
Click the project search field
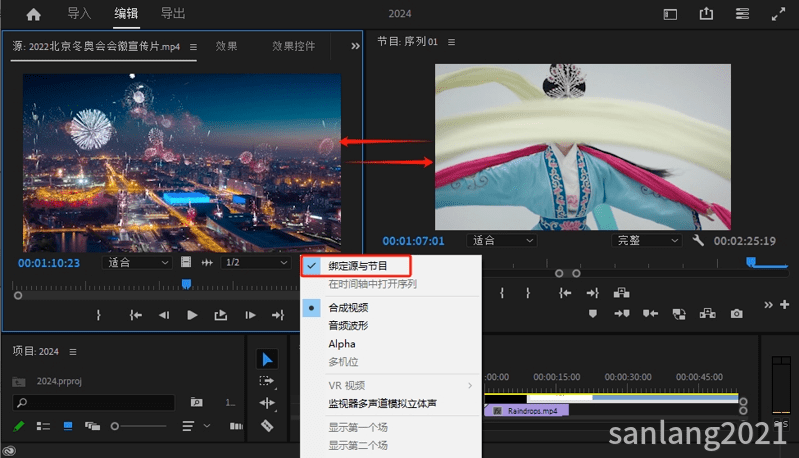(93, 402)
